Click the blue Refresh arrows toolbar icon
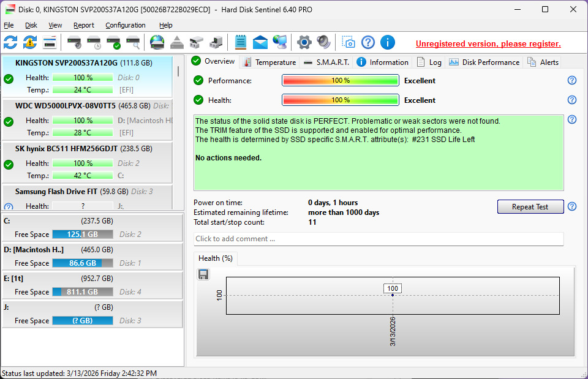This screenshot has height=379, width=588. tap(10, 42)
